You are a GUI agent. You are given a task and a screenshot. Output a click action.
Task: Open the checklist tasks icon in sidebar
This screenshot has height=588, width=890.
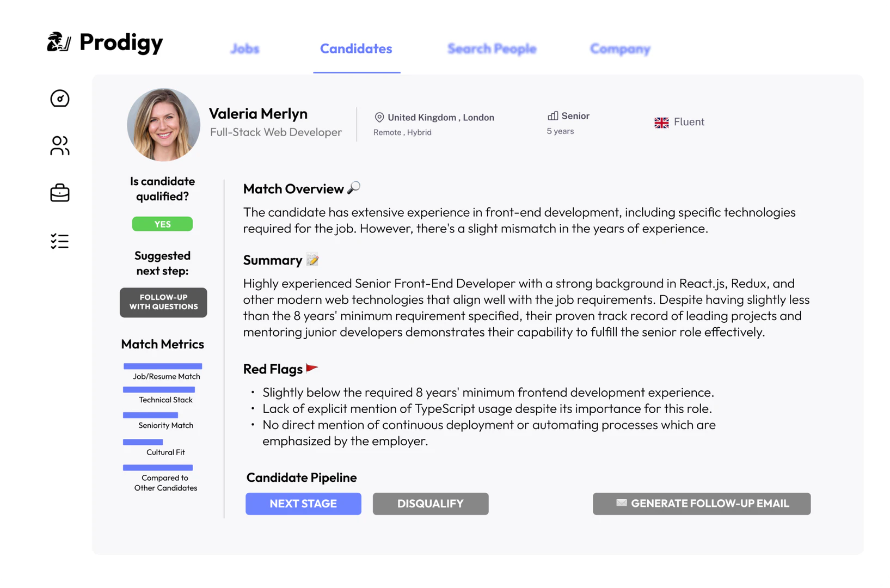(x=60, y=241)
